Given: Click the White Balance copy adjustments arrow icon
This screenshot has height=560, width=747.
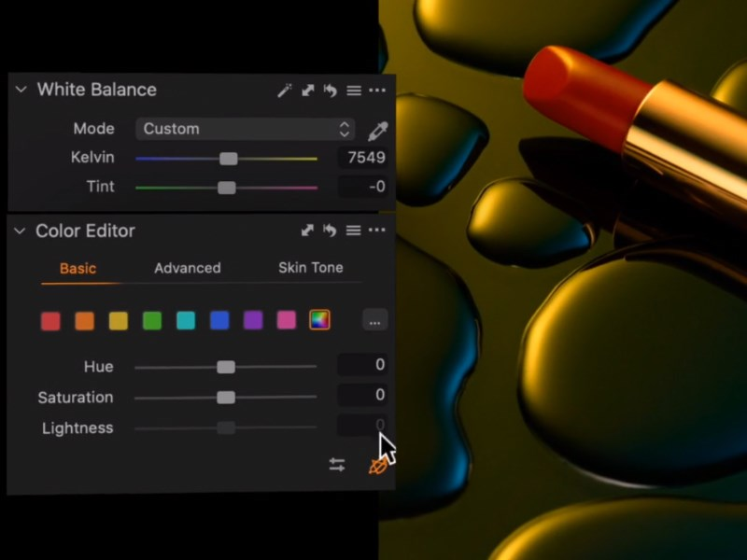Looking at the screenshot, I should pyautogui.click(x=308, y=90).
